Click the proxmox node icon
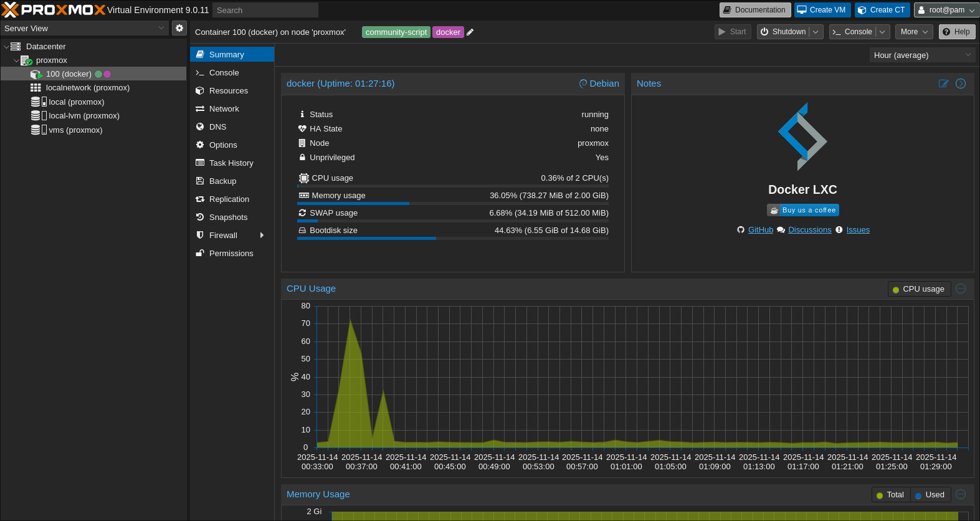 (x=26, y=60)
